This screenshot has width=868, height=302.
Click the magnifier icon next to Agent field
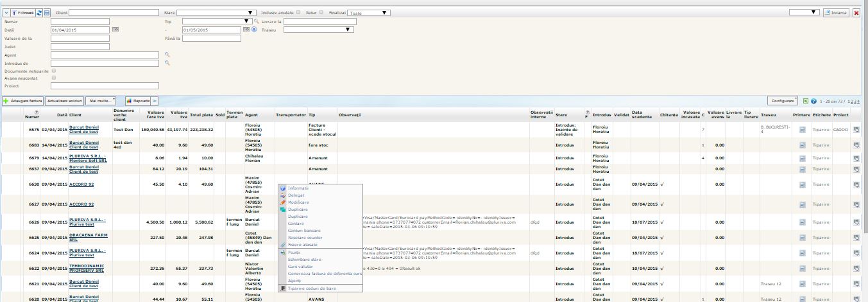167,55
